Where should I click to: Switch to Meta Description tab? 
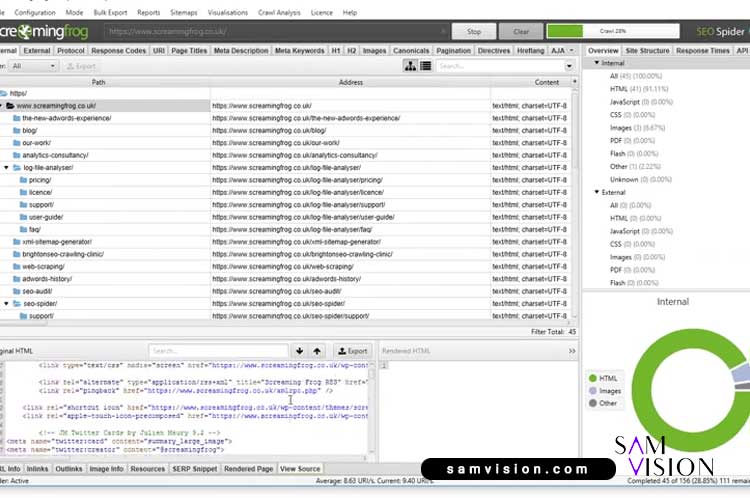click(241, 51)
